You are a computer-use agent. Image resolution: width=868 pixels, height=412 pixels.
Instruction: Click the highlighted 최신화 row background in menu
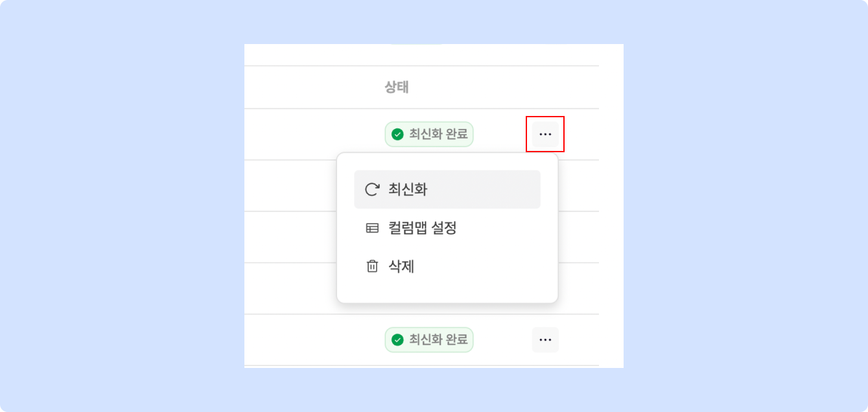[x=486, y=189]
